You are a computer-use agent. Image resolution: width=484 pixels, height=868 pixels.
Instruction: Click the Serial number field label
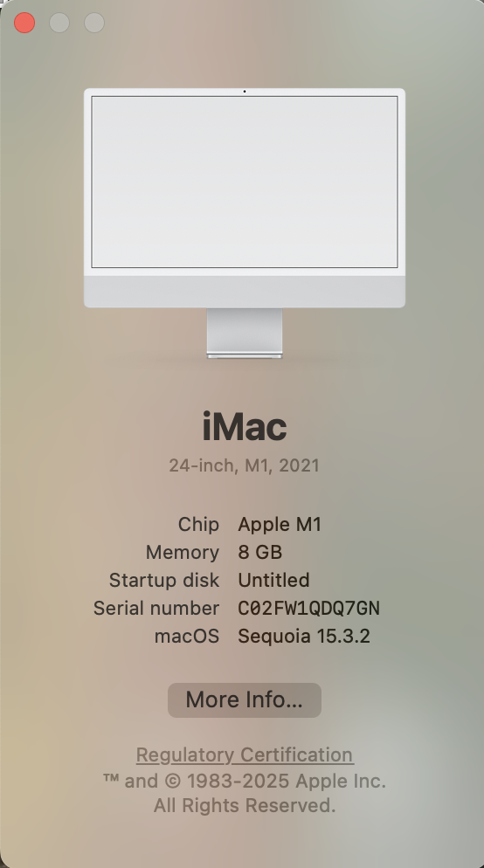point(156,608)
